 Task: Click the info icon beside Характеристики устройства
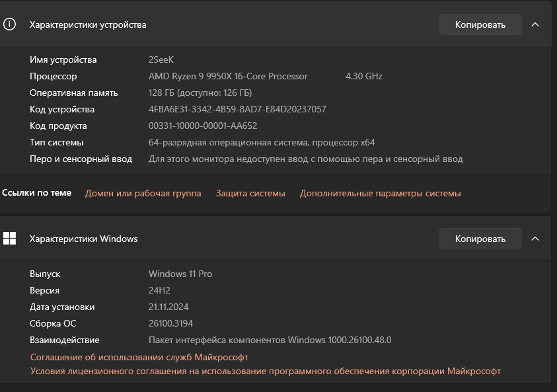click(x=9, y=24)
